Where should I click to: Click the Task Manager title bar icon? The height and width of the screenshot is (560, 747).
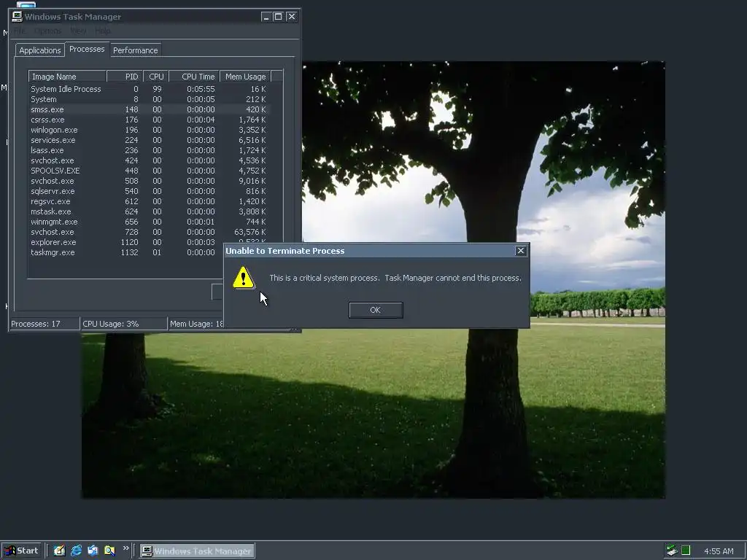pos(18,17)
